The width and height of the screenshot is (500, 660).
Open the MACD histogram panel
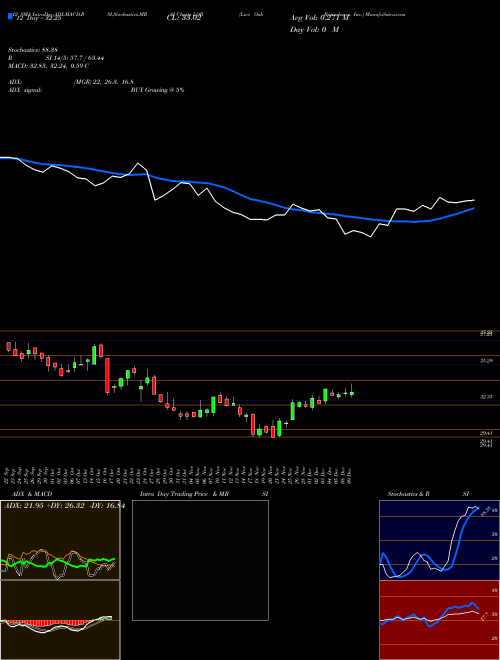60,620
